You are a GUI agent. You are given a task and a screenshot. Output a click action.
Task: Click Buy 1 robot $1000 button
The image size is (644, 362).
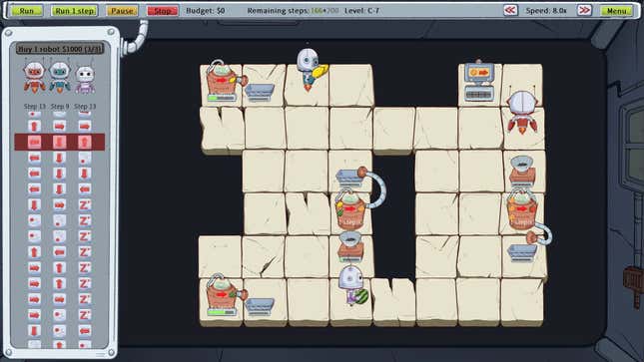tap(60, 49)
